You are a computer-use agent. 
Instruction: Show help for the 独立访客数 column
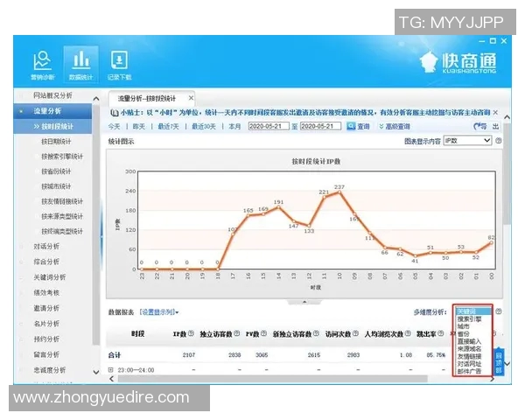coord(237,333)
